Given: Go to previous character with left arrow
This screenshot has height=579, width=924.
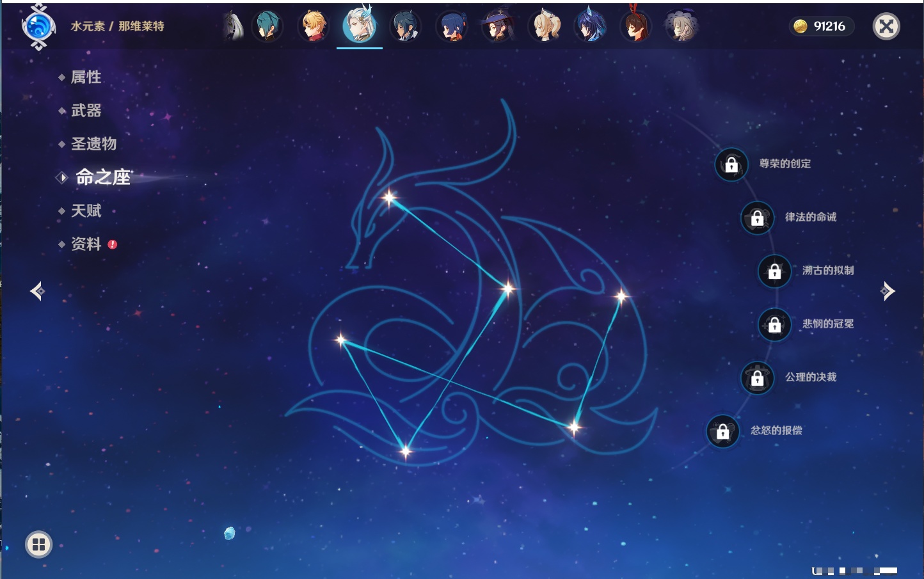Looking at the screenshot, I should (38, 291).
